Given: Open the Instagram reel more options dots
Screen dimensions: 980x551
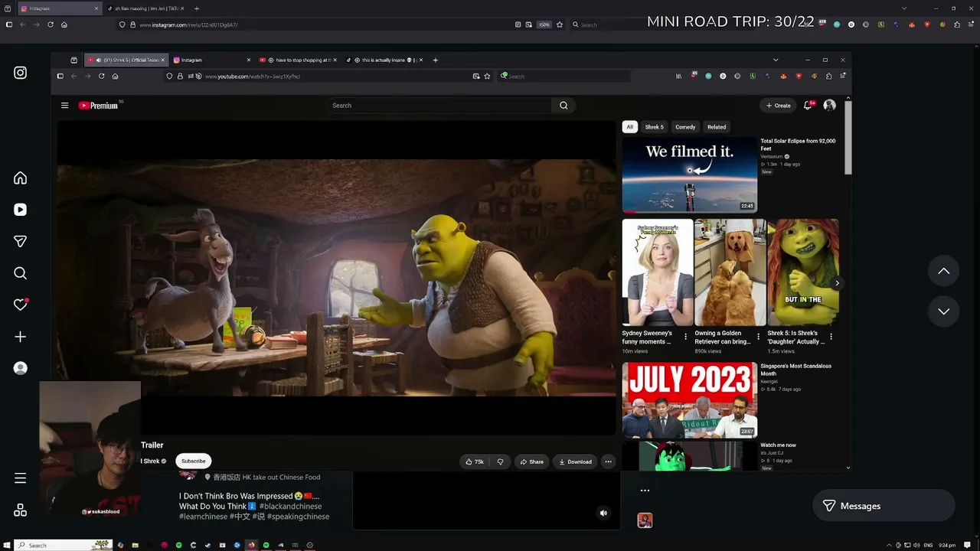Looking at the screenshot, I should coord(645,491).
